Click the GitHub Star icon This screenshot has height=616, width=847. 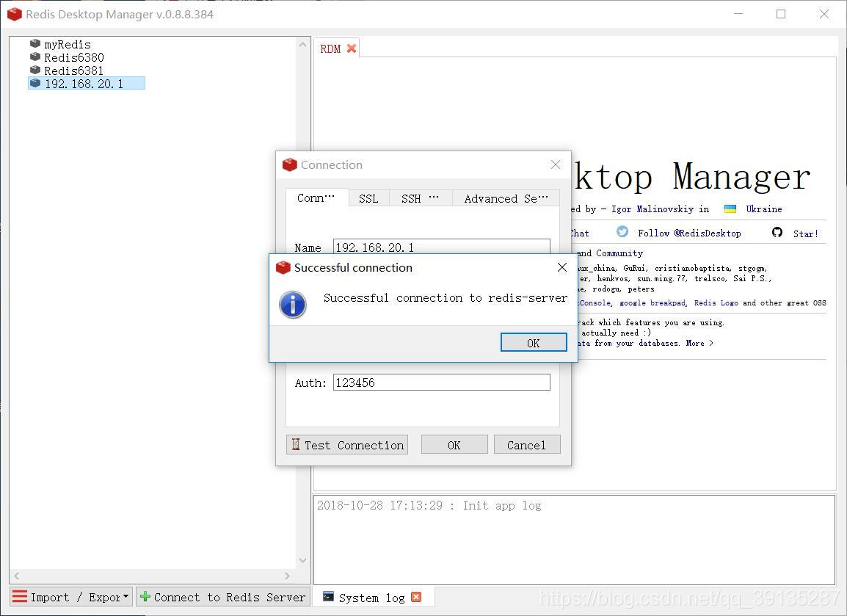pos(777,232)
